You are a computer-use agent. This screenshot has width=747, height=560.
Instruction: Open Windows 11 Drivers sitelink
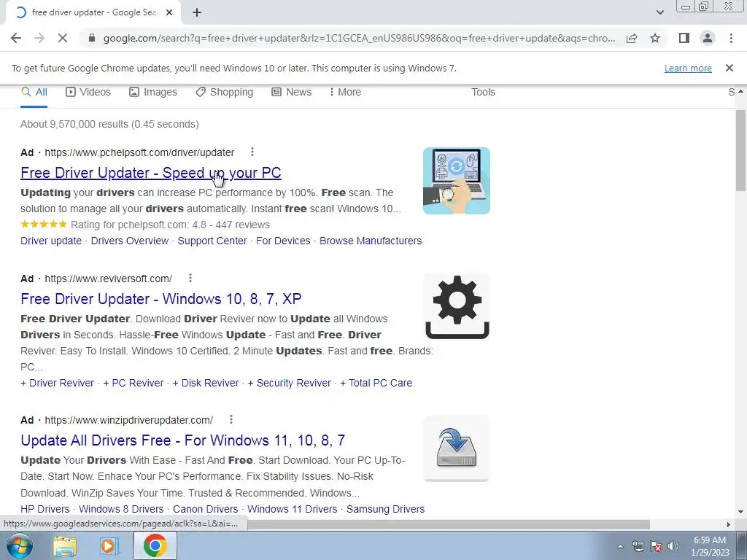click(x=292, y=509)
